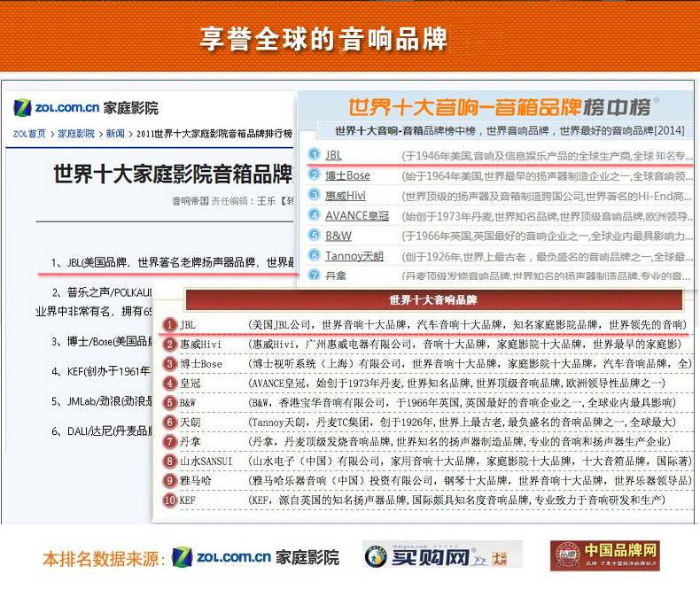Click the blue number 2 badge beside 博士Bose
Screen dimensions: 700x605
pyautogui.click(x=315, y=175)
